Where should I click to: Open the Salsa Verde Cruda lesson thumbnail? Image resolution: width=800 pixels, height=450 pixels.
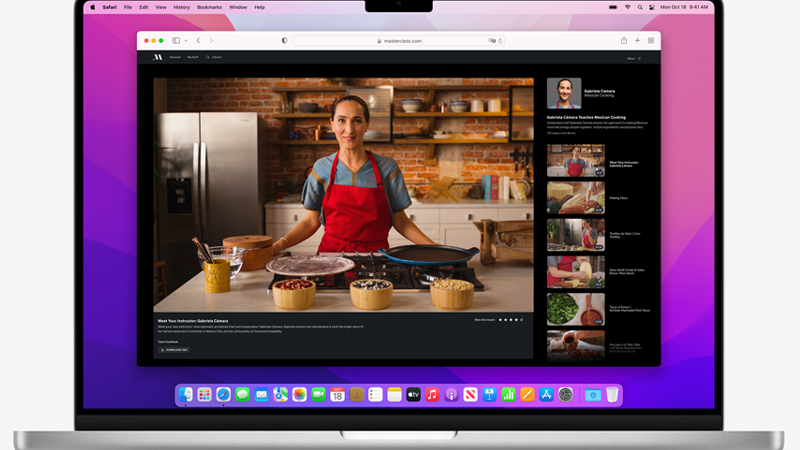pos(576,272)
